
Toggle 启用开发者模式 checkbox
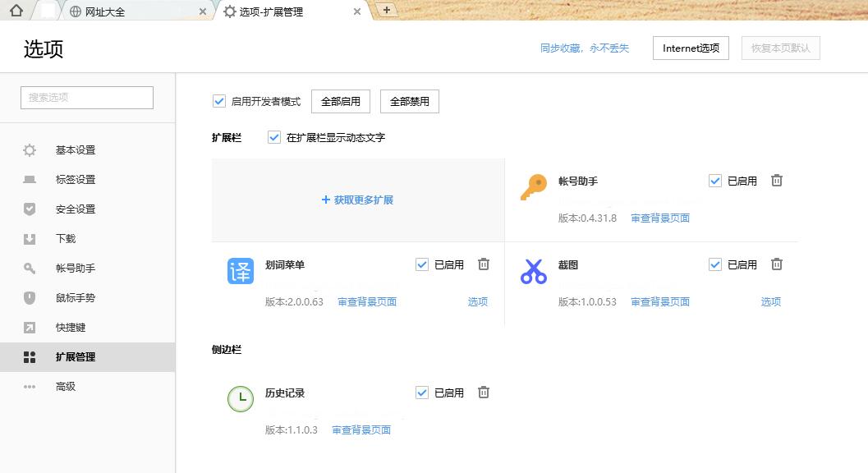click(218, 101)
